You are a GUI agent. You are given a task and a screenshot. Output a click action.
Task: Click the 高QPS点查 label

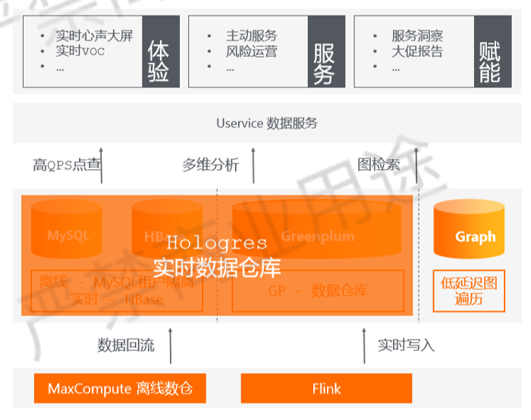67,165
